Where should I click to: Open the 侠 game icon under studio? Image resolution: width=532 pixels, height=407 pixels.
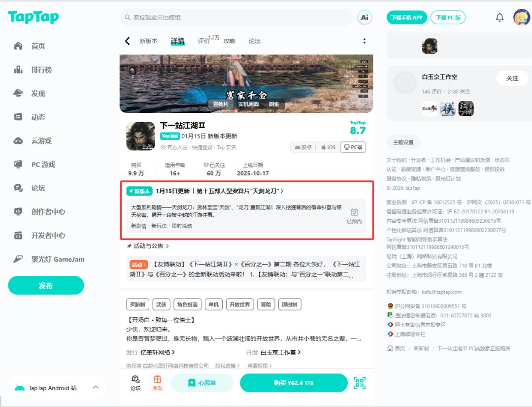pos(448,108)
